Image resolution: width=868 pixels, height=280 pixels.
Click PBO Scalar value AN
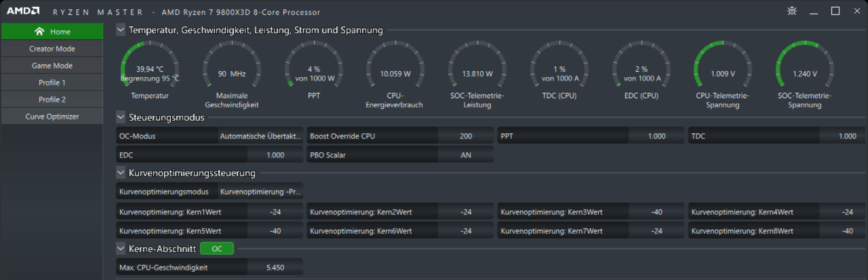tap(466, 155)
